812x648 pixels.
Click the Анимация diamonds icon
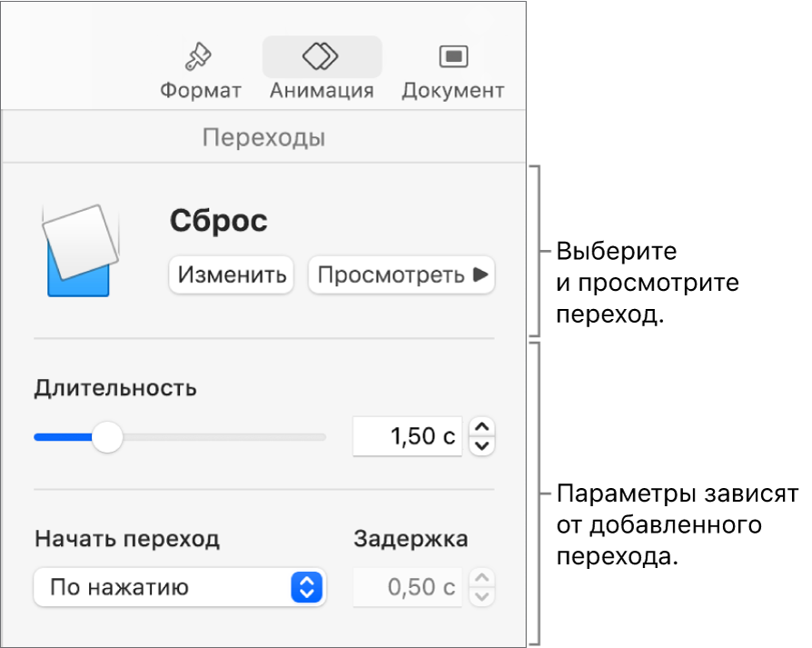point(321,56)
